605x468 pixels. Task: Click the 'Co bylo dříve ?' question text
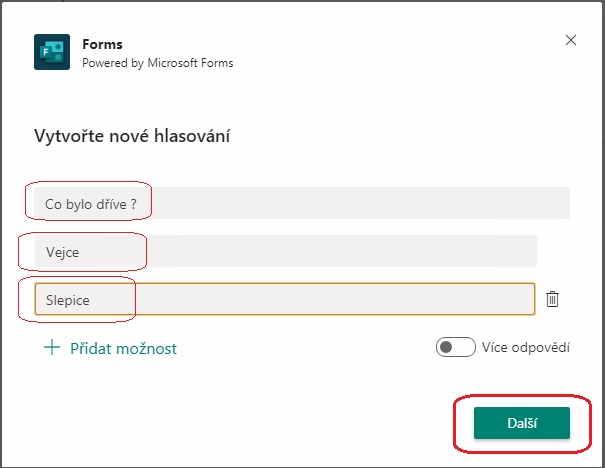click(x=91, y=204)
